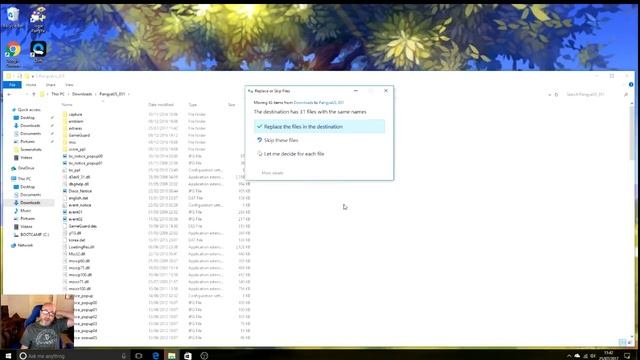The image size is (640, 360).
Task: Sort by Type column header
Action: (x=193, y=105)
